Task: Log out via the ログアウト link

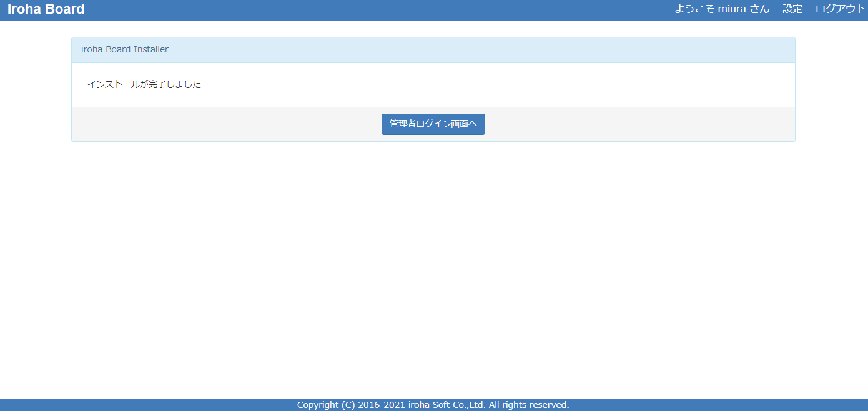Action: 840,9
